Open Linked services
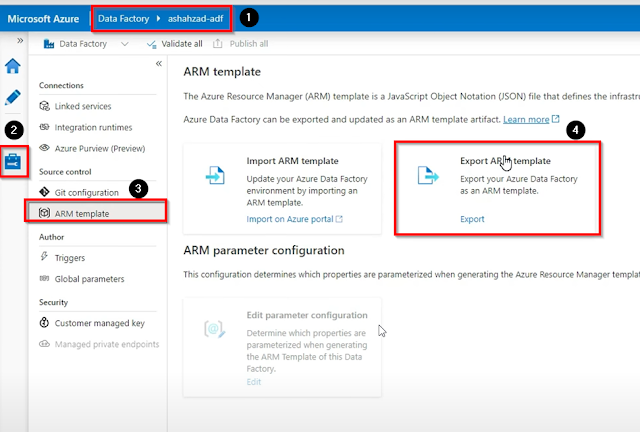This screenshot has height=432, width=640. tap(83, 106)
